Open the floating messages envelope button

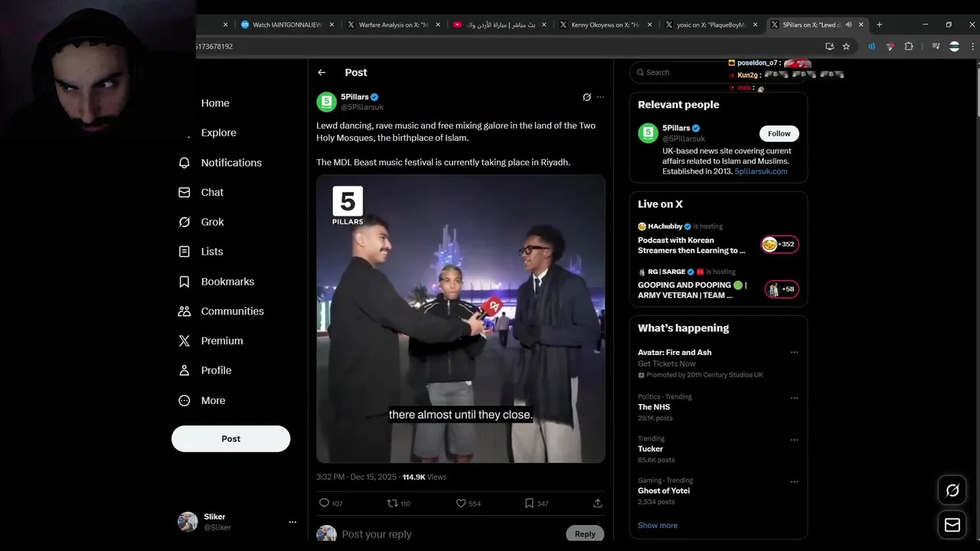point(952,525)
